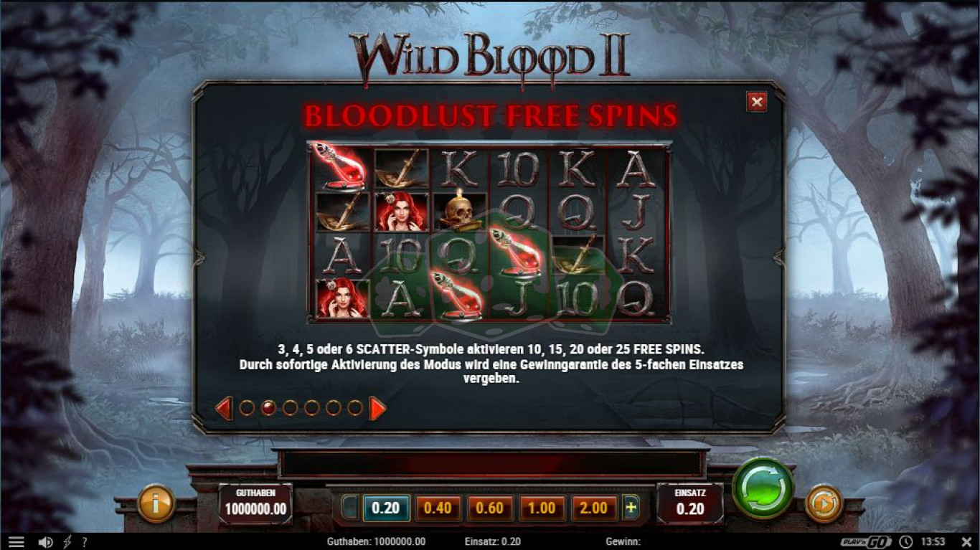Go to the next paytable page arrow
This screenshot has width=980, height=550.
(x=377, y=409)
